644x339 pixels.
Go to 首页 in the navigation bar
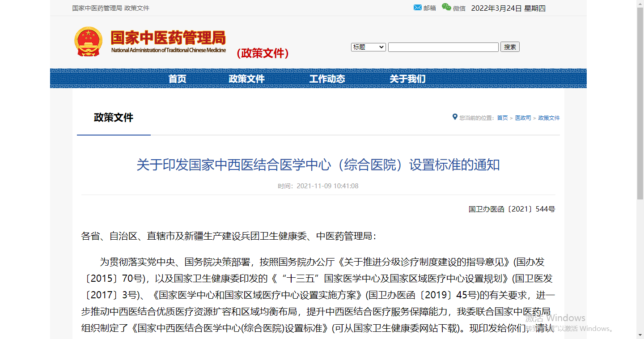point(177,79)
